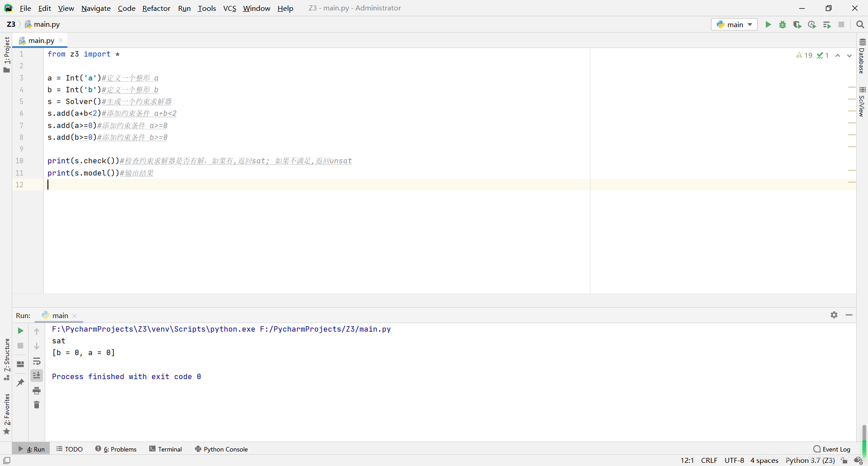868x466 pixels.
Task: Change CRLF line separator in status bar
Action: pos(709,460)
